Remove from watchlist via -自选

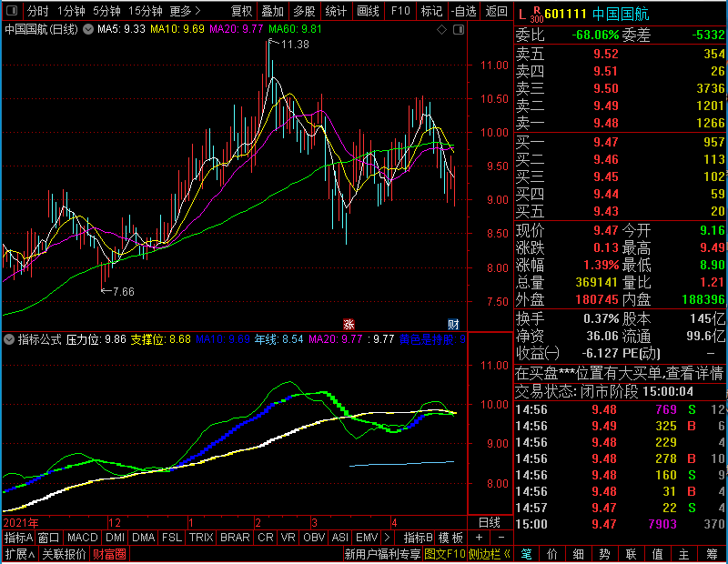(x=464, y=11)
